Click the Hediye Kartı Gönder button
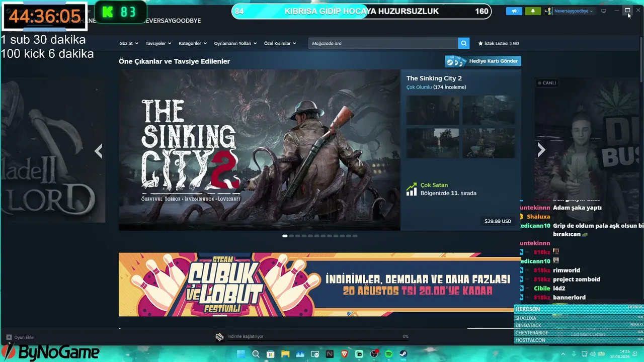 coord(483,61)
